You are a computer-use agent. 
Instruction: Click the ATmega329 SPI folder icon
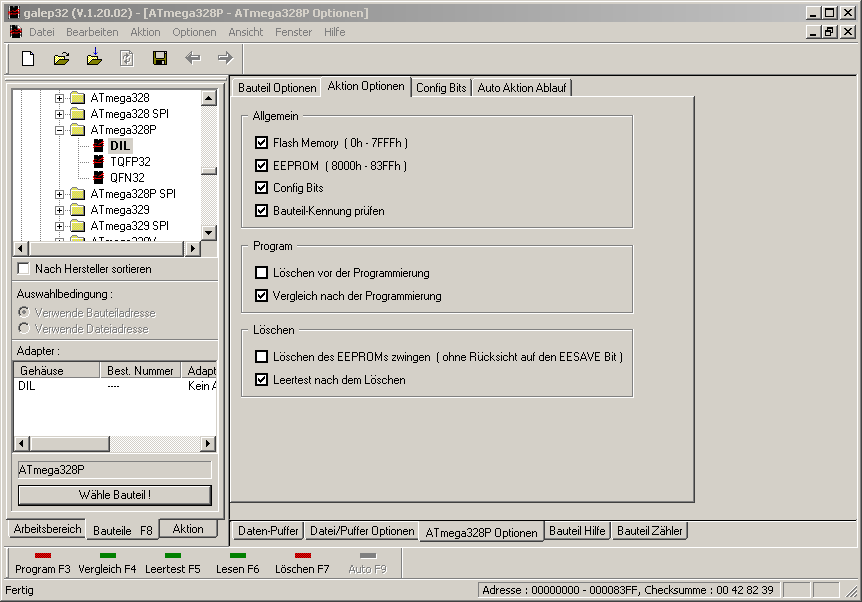coord(78,226)
